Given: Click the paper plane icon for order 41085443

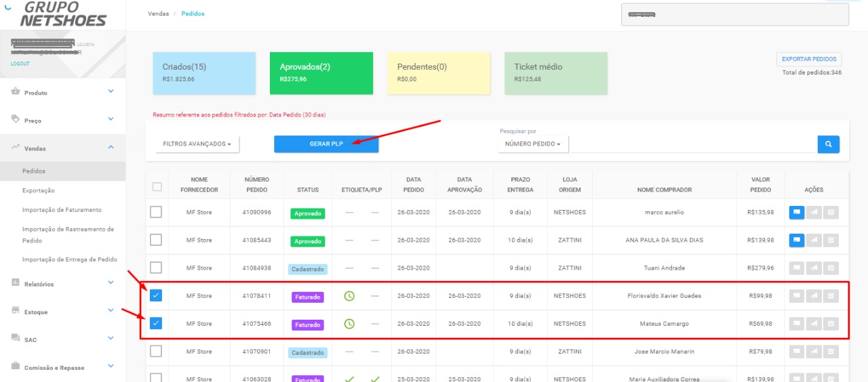Looking at the screenshot, I should point(814,240).
